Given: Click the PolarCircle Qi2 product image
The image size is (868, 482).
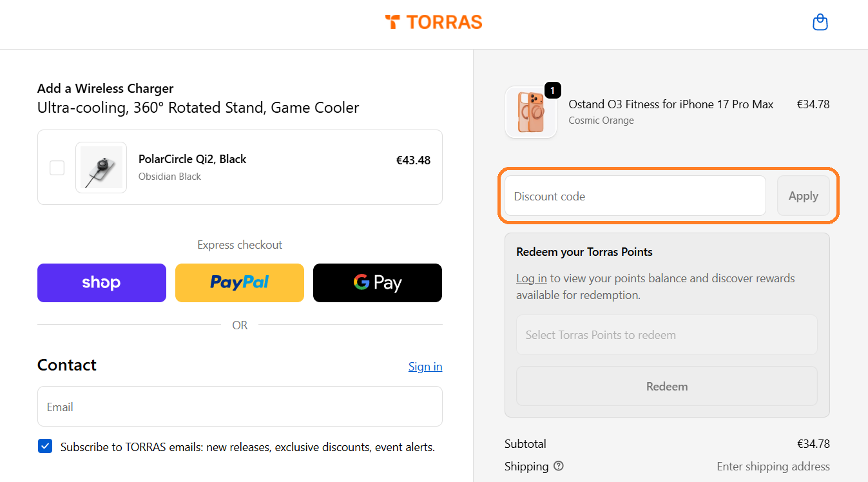Looking at the screenshot, I should coord(101,167).
